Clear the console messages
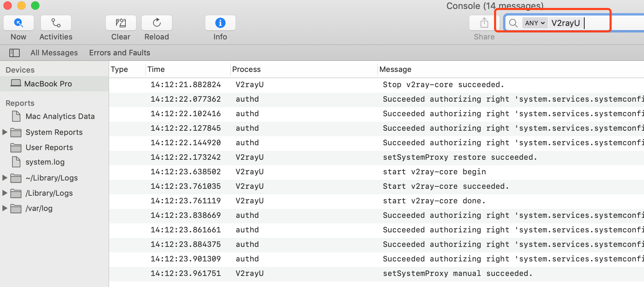This screenshot has width=644, height=287. point(121,23)
